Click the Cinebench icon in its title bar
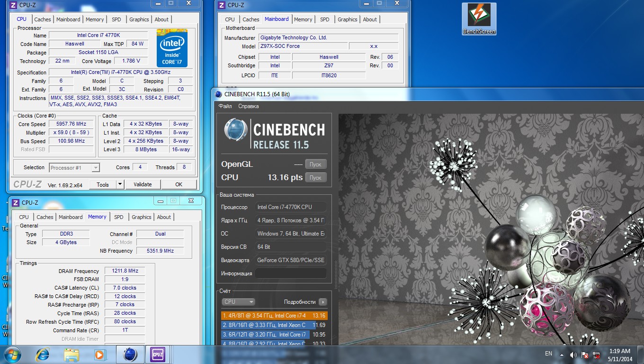The height and width of the screenshot is (364, 644). (218, 94)
